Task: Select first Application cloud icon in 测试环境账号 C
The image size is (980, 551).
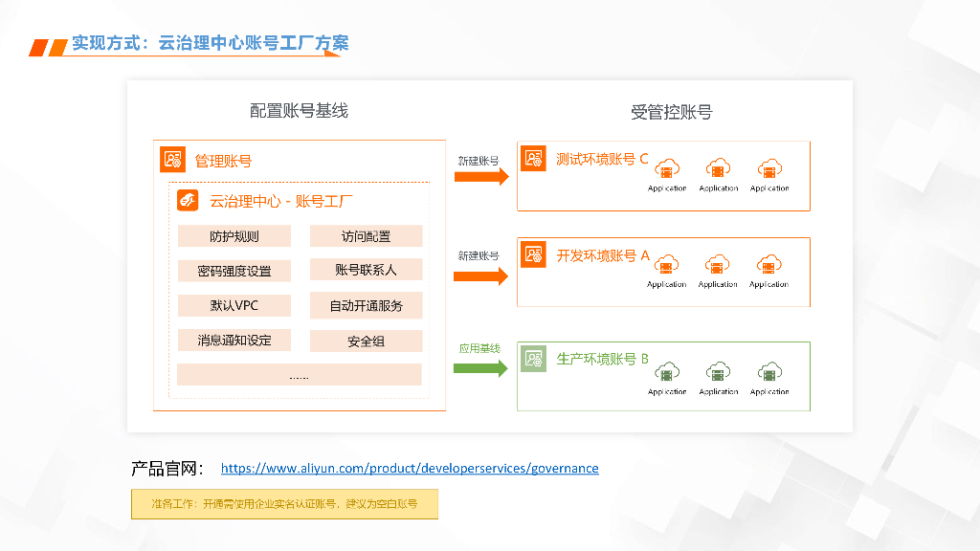Action: [x=667, y=168]
